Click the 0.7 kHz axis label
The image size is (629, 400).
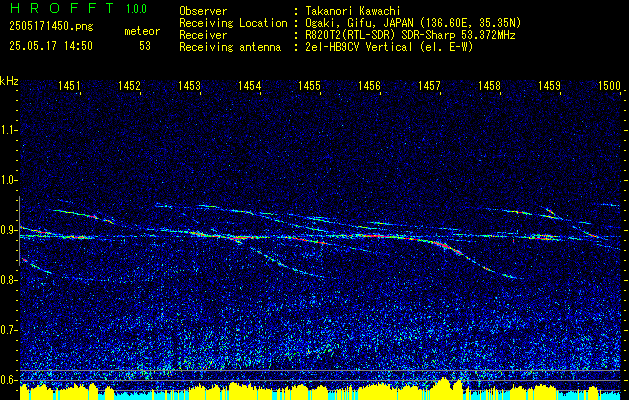[x=8, y=330]
